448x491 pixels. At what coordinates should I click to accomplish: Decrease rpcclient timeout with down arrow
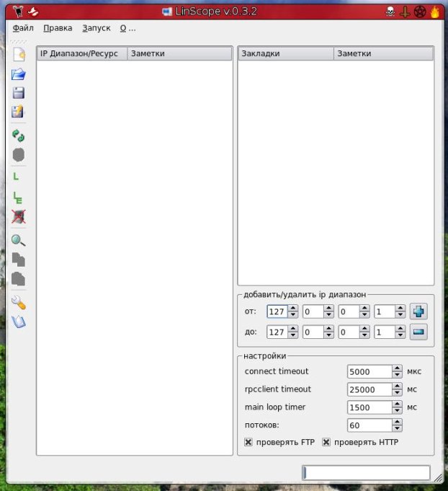[x=398, y=393]
